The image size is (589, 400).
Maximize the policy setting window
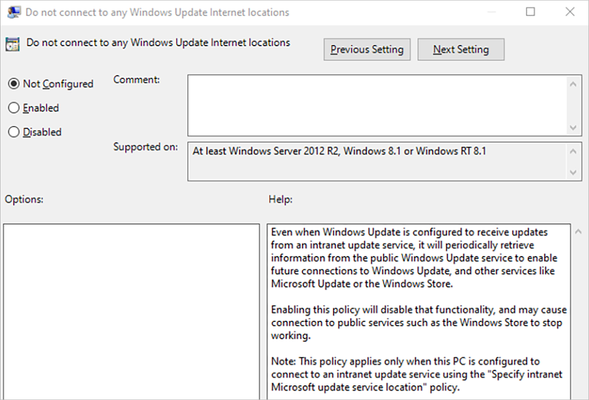(x=530, y=12)
